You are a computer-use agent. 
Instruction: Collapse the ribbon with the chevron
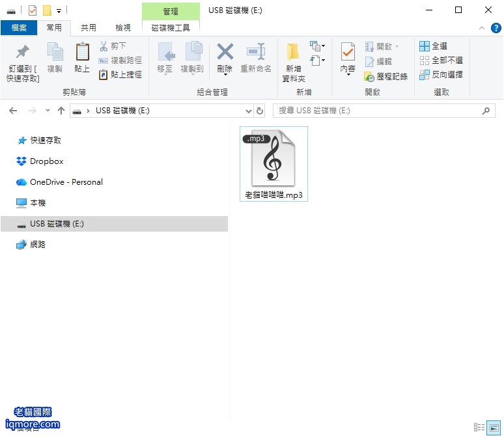point(481,28)
